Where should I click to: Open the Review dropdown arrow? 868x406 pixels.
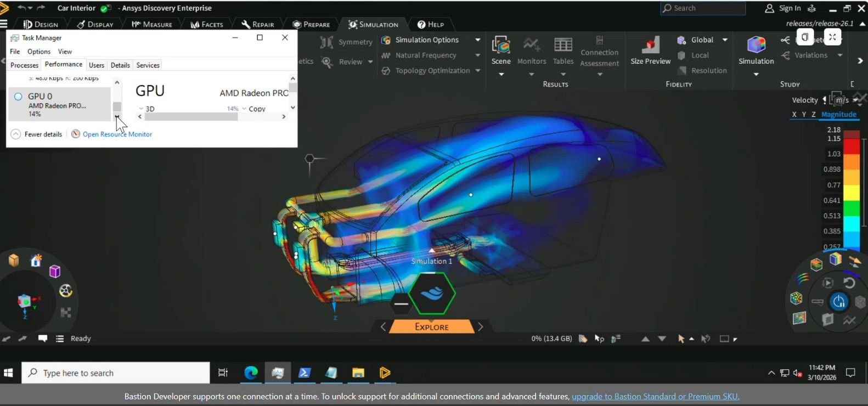coord(370,62)
